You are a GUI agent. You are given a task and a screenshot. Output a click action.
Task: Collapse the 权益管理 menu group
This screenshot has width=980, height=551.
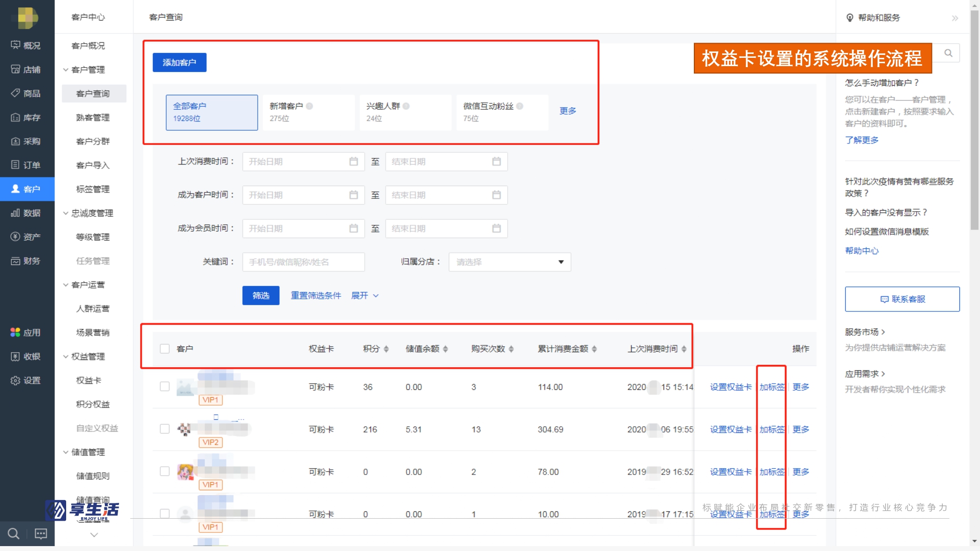pyautogui.click(x=66, y=357)
